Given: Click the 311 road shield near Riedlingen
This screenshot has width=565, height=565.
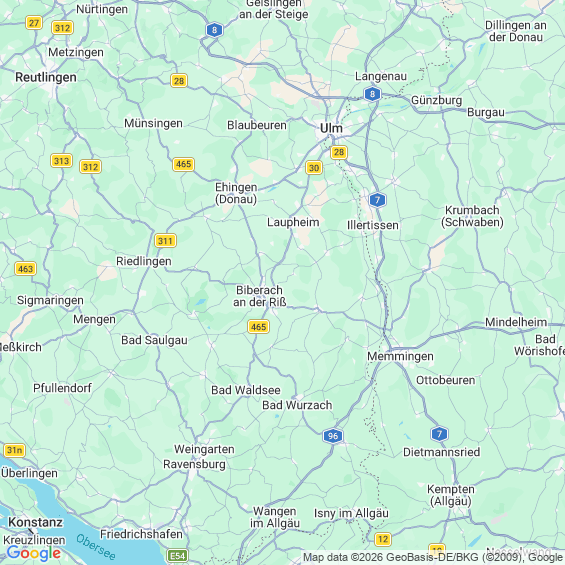Looking at the screenshot, I should pyautogui.click(x=165, y=241).
